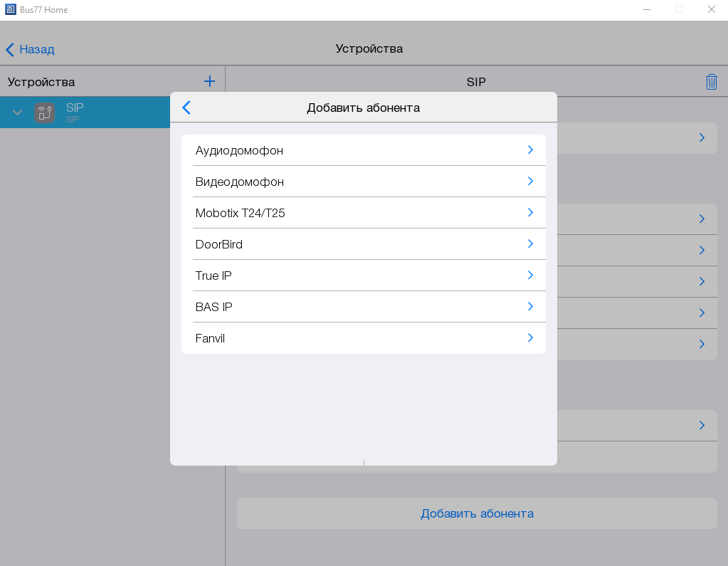
Task: Go back using the Назад link
Action: [x=30, y=49]
